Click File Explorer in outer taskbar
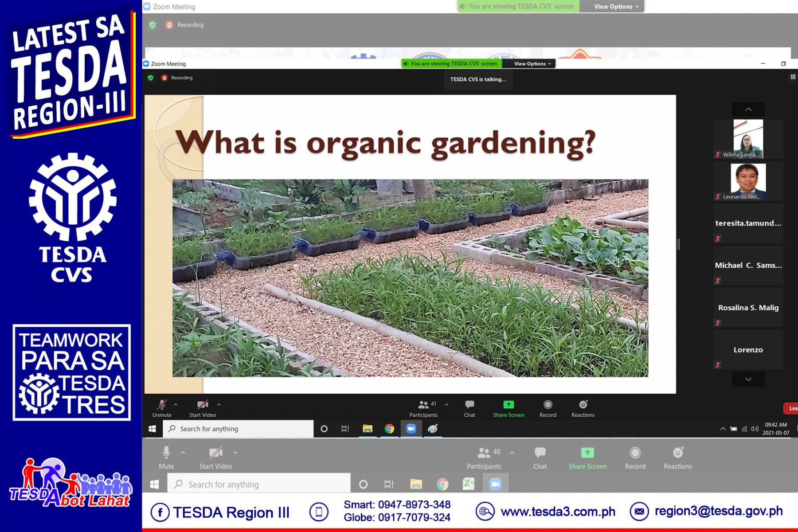Image resolution: width=798 pixels, height=532 pixels. (416, 484)
